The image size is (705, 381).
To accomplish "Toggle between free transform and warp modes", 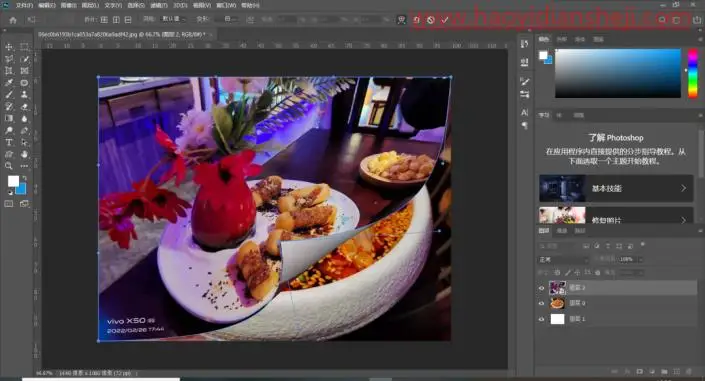I will tap(402, 20).
